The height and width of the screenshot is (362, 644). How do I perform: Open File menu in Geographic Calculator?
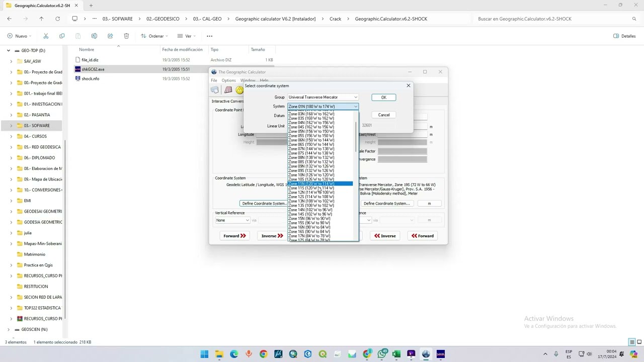point(214,80)
